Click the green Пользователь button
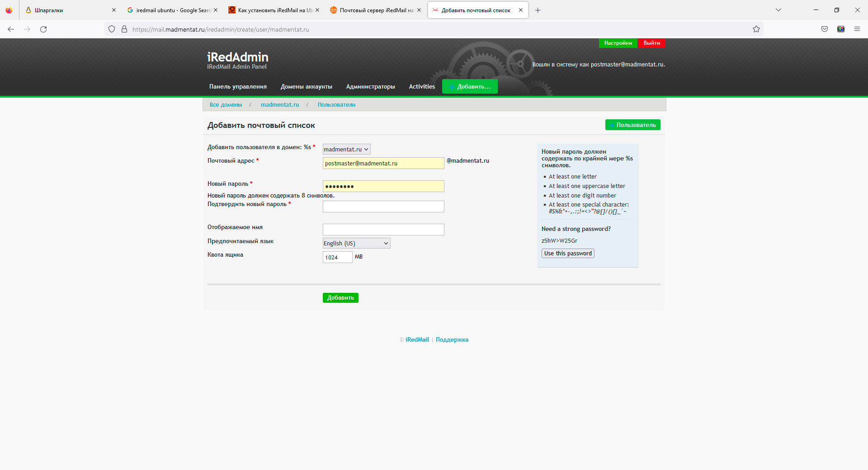This screenshot has height=470, width=868. (x=632, y=125)
